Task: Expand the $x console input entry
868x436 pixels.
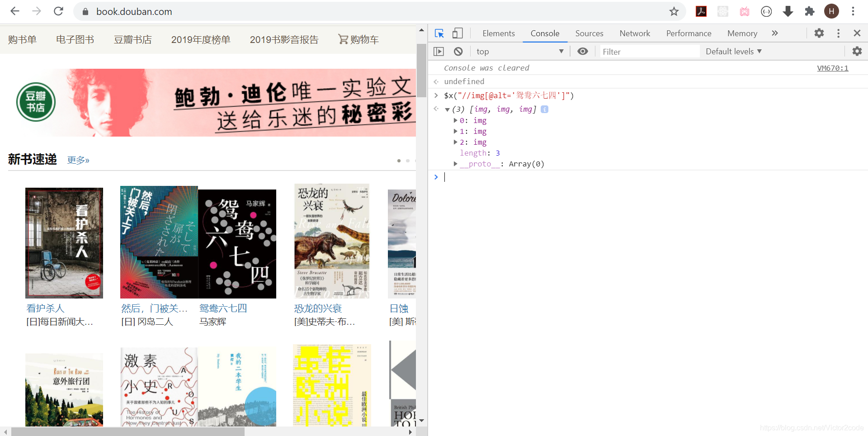Action: [x=436, y=95]
